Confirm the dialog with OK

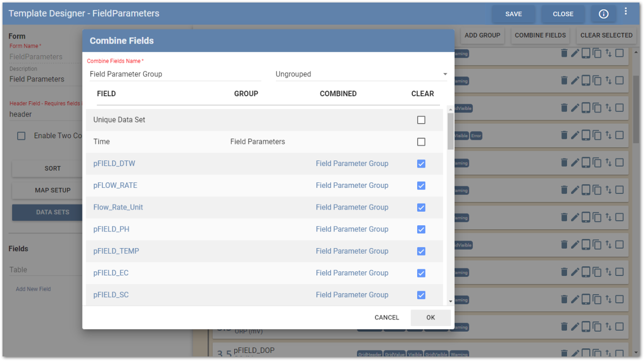click(x=430, y=317)
